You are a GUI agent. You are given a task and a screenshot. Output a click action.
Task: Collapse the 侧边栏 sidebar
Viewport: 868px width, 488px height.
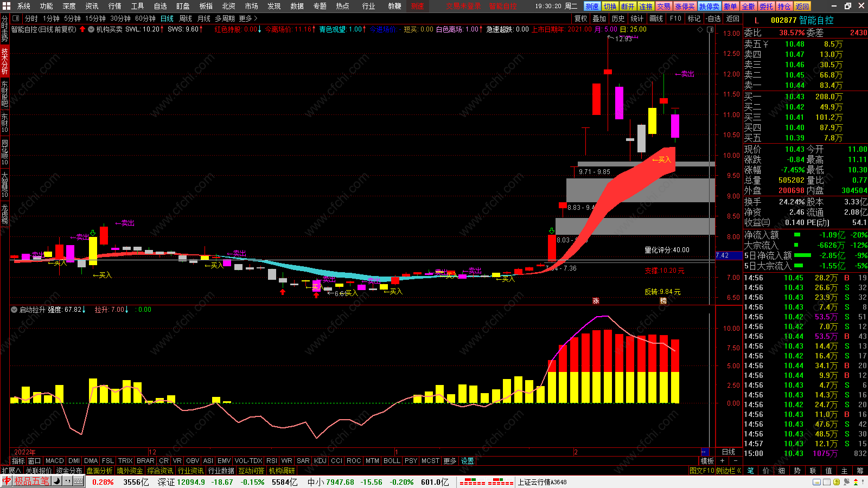click(729, 471)
